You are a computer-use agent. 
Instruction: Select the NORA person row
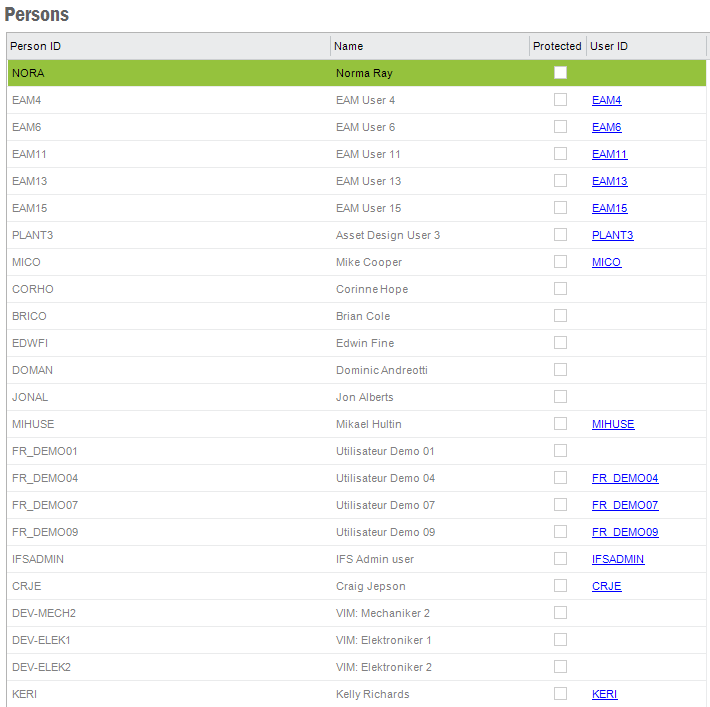28,73
